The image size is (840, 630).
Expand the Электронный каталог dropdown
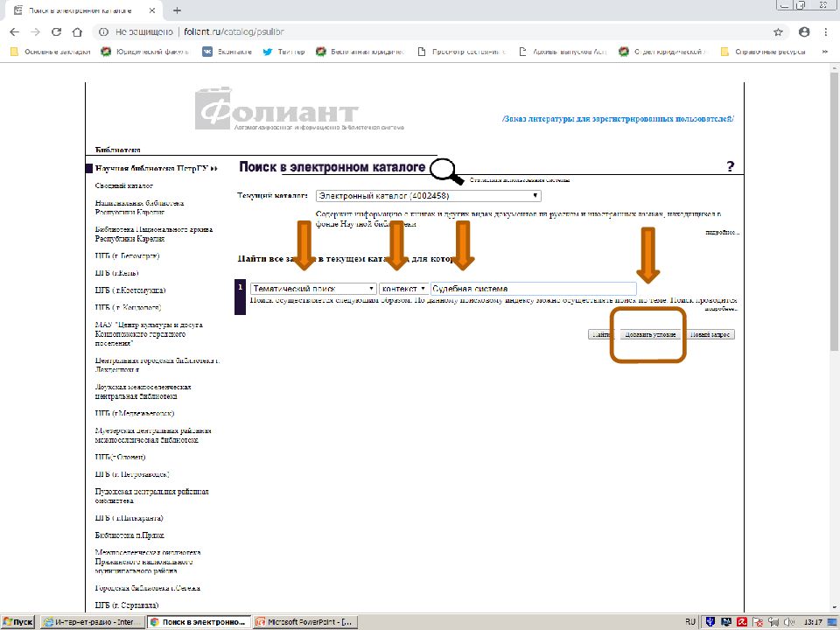point(428,196)
